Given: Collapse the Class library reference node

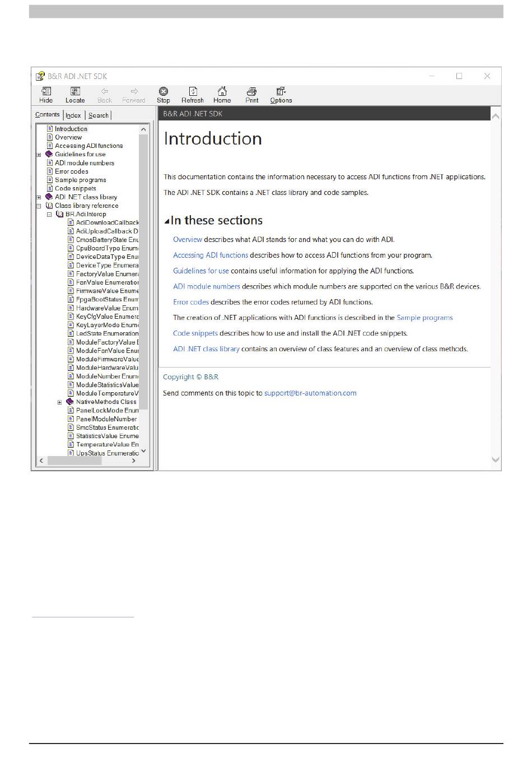Looking at the screenshot, I should (x=39, y=206).
